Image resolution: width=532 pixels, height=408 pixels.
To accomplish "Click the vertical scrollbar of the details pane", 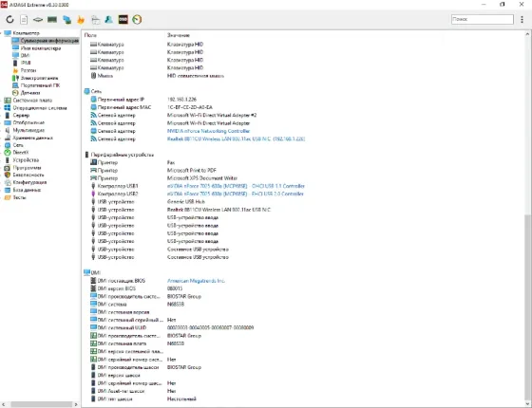I will pos(527,218).
